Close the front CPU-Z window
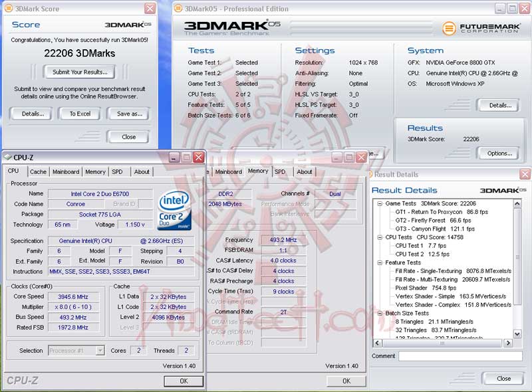This screenshot has height=392, width=532. [x=198, y=157]
